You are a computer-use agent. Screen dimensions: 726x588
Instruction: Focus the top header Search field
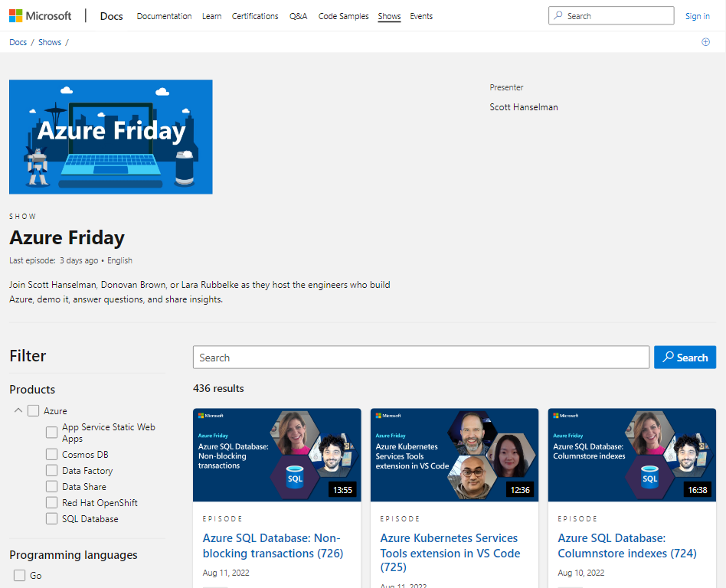tap(611, 16)
